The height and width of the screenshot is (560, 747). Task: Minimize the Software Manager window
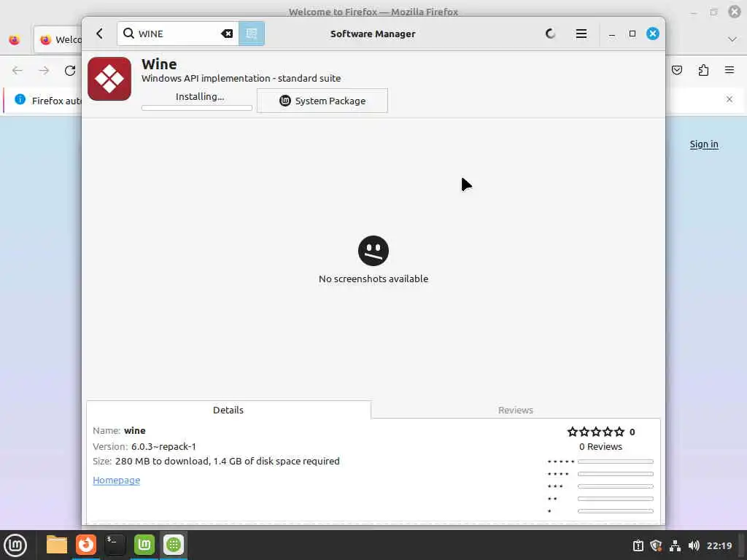click(612, 34)
